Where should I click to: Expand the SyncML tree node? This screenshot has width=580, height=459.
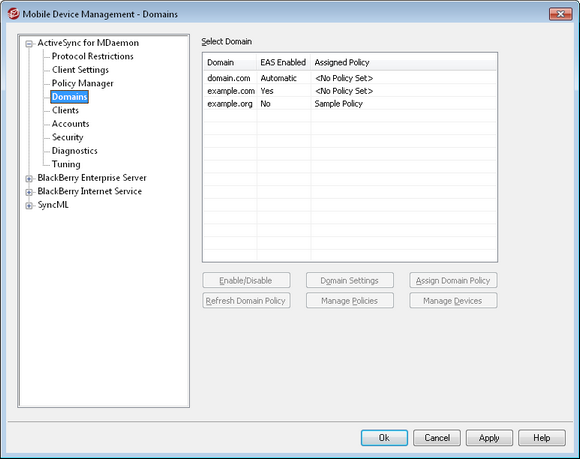29,206
